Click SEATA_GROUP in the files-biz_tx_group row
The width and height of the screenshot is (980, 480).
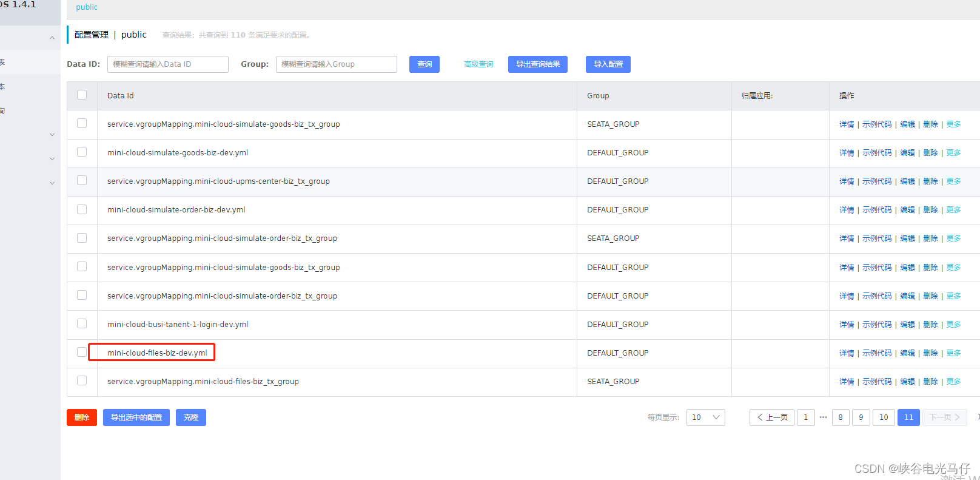tap(613, 382)
